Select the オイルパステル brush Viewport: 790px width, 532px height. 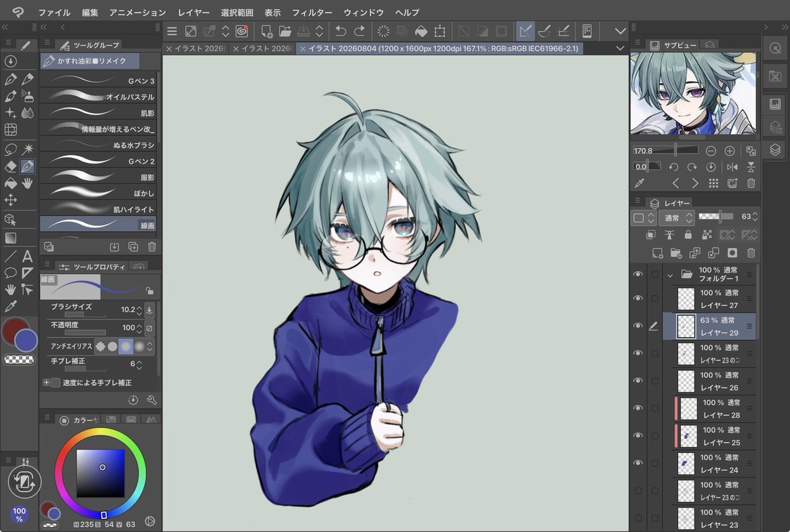click(x=99, y=97)
